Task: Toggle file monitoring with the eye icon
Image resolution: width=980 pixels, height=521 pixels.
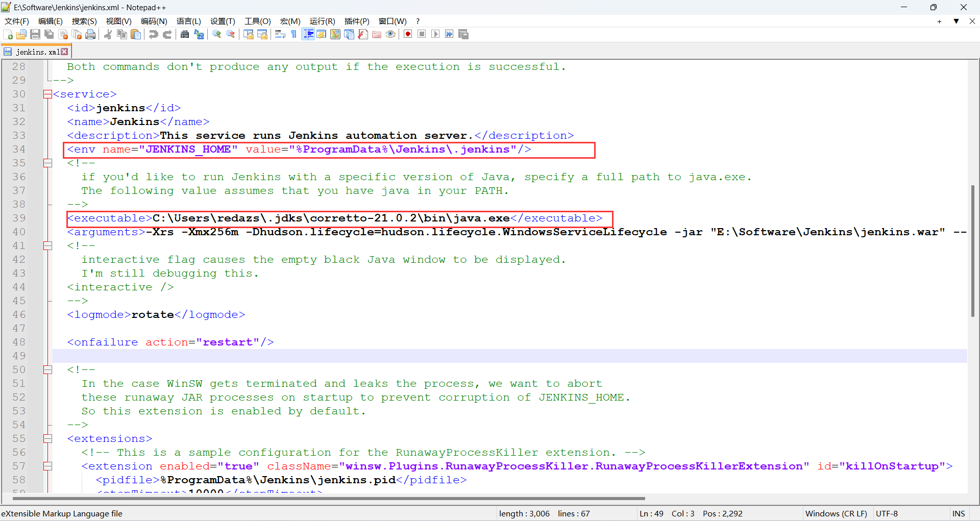Action: click(390, 34)
